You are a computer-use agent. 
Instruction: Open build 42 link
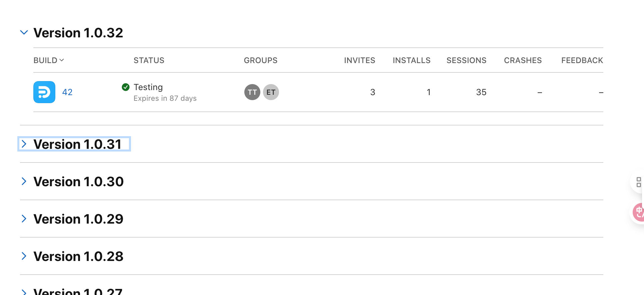pos(67,92)
